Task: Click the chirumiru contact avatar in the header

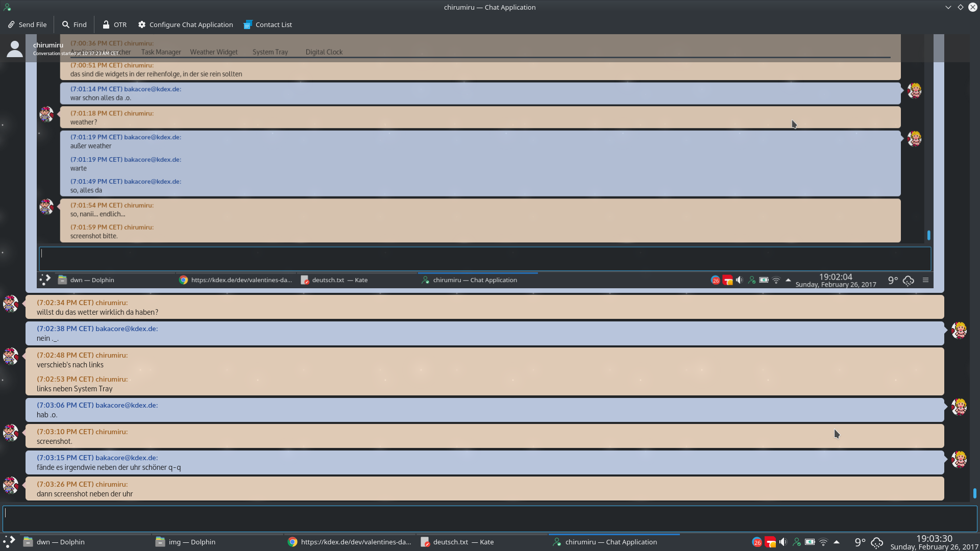Action: point(14,49)
